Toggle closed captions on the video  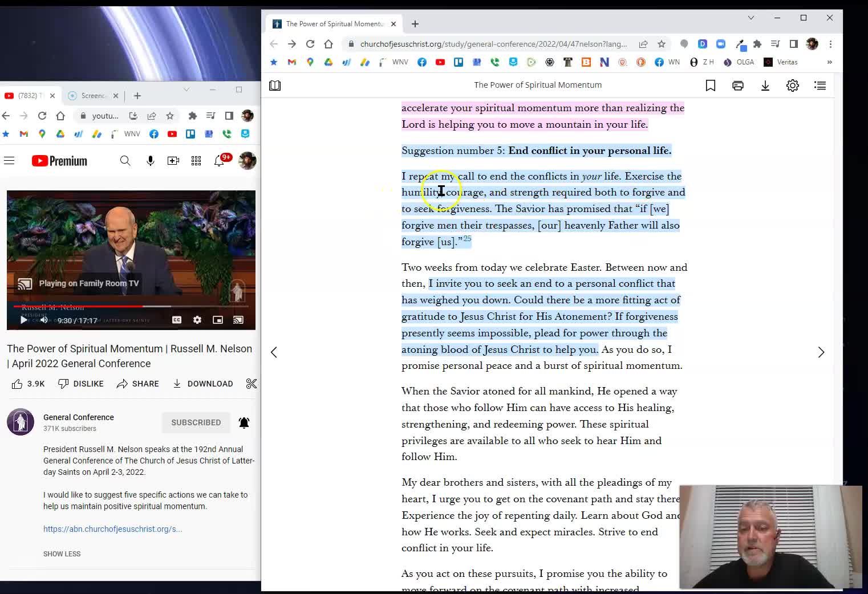pyautogui.click(x=177, y=320)
